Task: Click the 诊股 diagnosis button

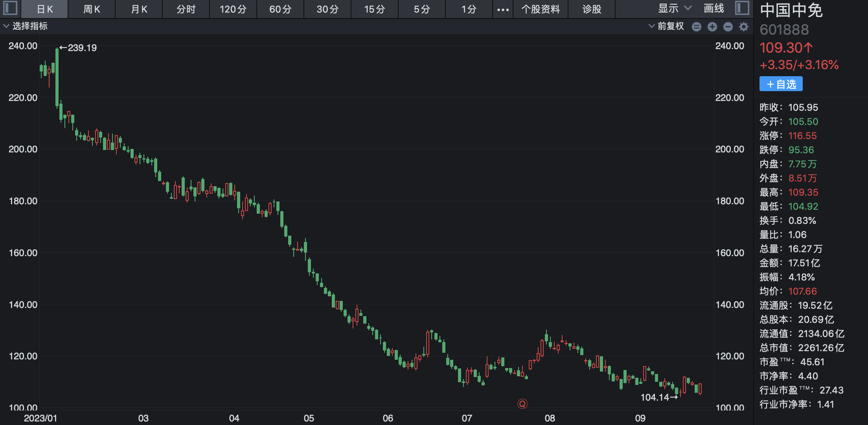Action: point(592,9)
